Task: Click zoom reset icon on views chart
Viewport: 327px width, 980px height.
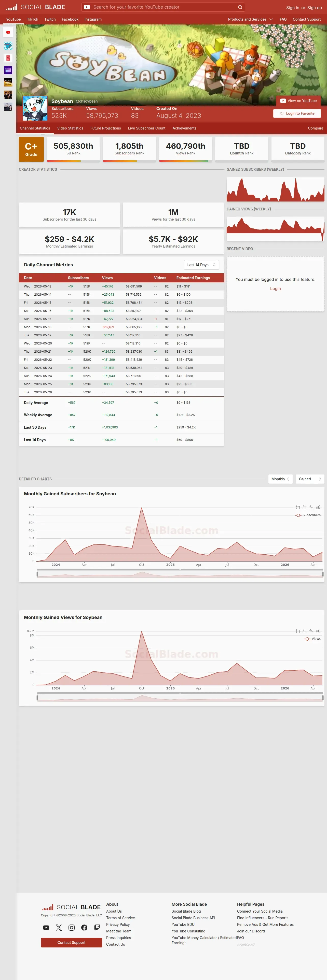Action: (304, 631)
